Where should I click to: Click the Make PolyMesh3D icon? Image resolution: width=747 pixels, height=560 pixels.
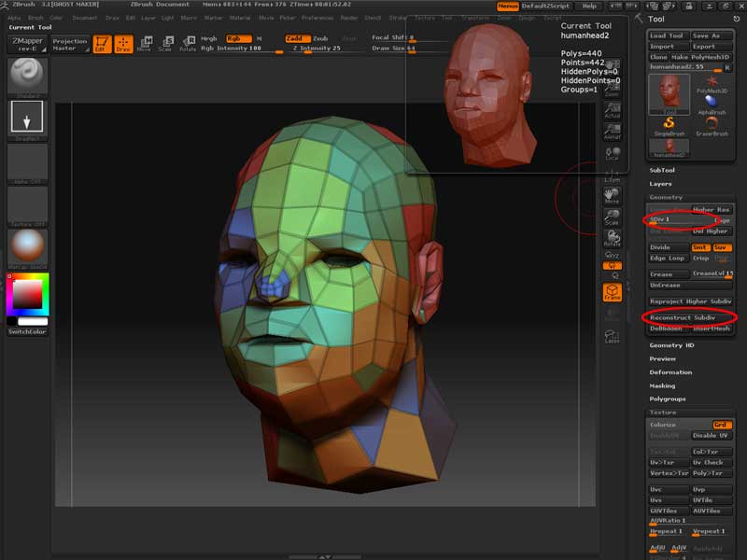pos(701,58)
